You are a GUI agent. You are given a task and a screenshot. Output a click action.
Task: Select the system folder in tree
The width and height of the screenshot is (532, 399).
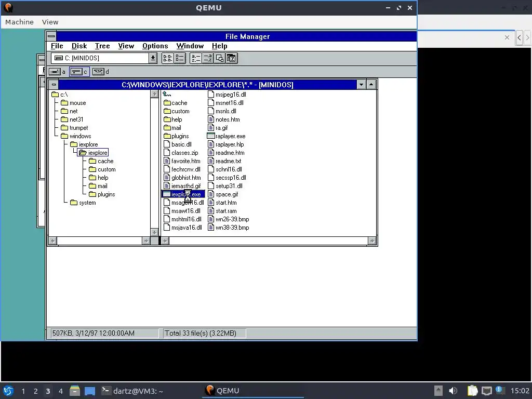coord(83,203)
